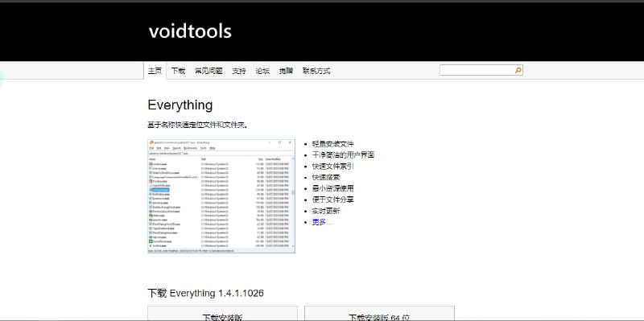Select the text 实时更新
This screenshot has width=644, height=321.
click(326, 211)
